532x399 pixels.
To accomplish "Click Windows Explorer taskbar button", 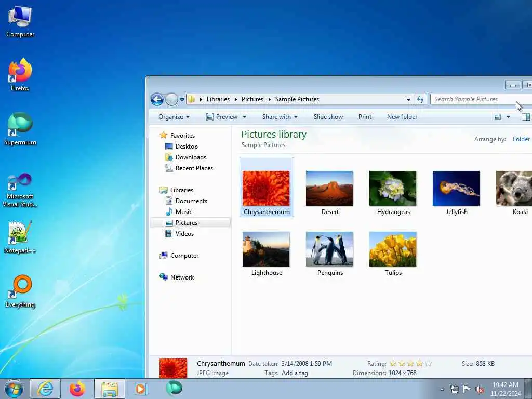I will [110, 389].
